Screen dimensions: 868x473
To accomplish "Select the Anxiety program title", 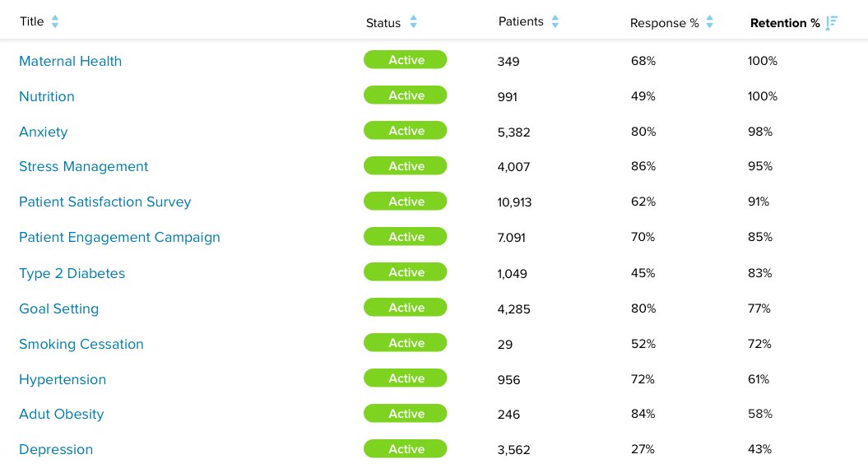I will pyautogui.click(x=44, y=132).
